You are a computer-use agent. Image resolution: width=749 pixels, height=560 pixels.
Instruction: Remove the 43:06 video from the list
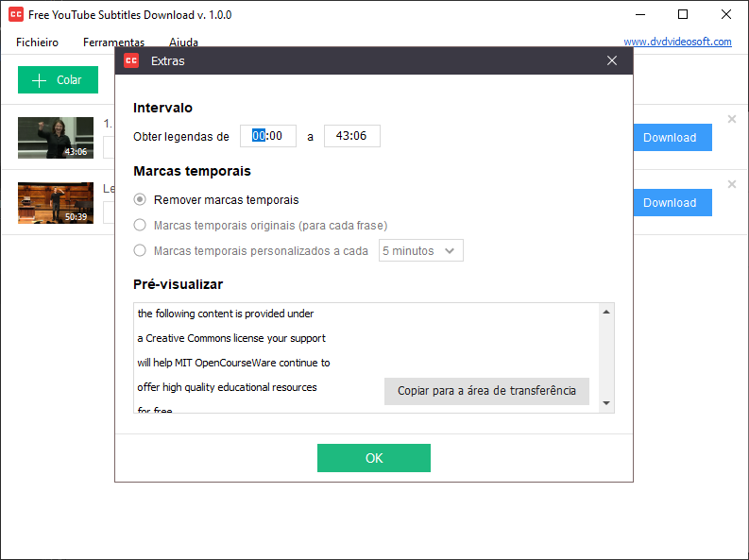[731, 119]
